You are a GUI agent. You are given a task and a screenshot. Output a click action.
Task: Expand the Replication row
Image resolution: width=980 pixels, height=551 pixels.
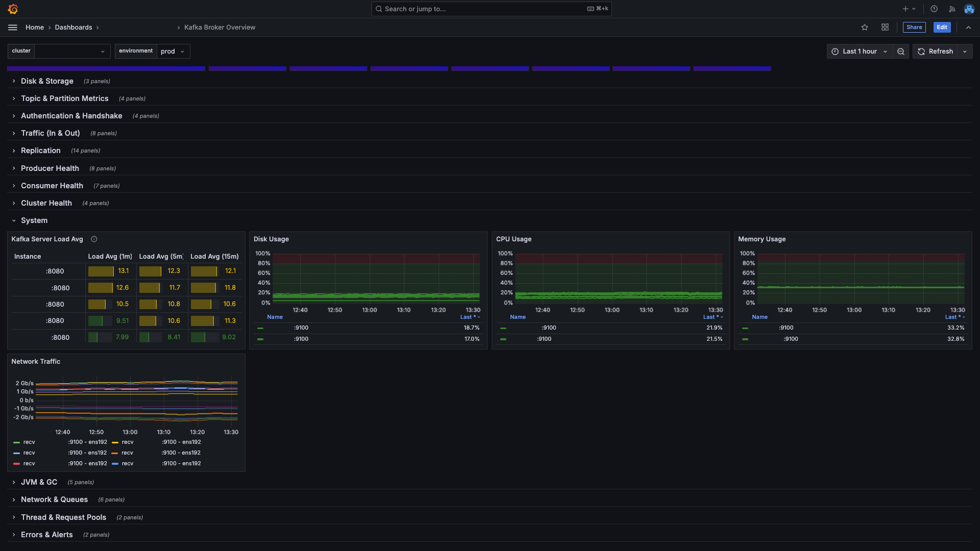point(41,151)
